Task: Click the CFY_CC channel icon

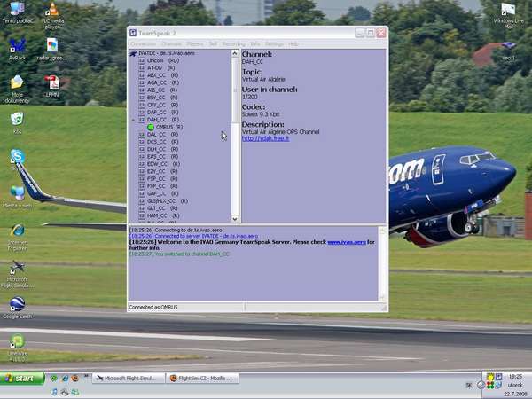Action: click(x=142, y=106)
